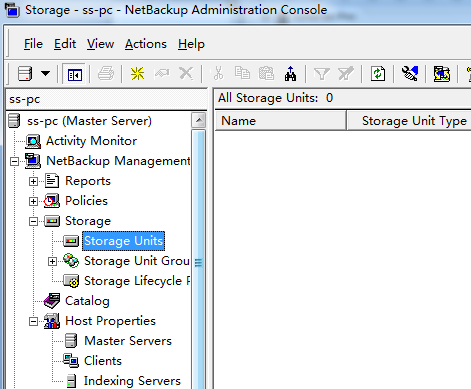This screenshot has height=389, width=471.
Task: Open the Edit menu
Action: pos(65,44)
